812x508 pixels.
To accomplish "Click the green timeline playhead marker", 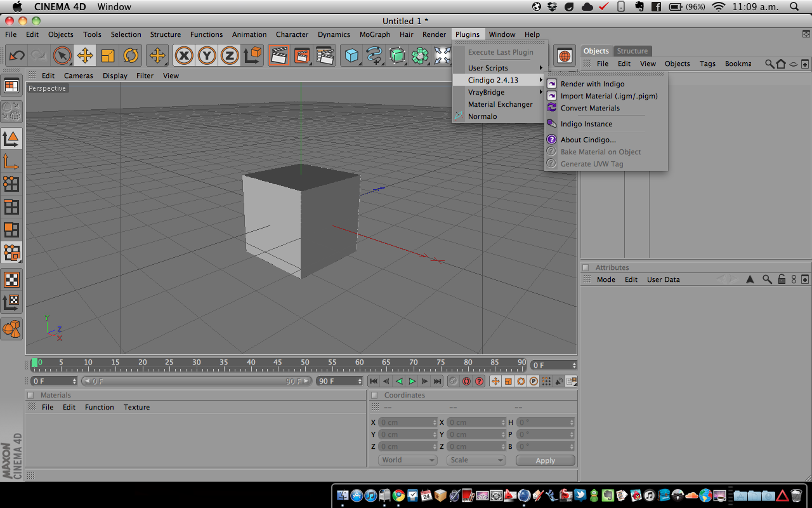I will pos(34,363).
